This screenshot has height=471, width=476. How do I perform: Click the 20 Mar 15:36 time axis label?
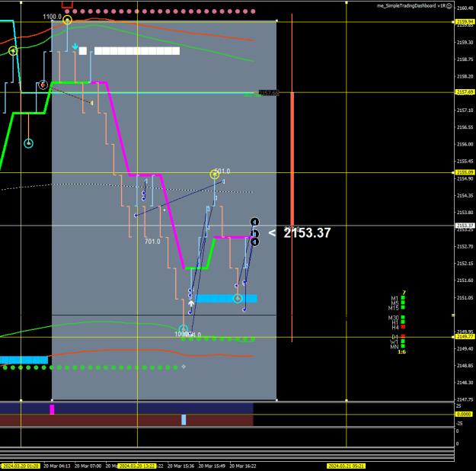click(x=181, y=466)
